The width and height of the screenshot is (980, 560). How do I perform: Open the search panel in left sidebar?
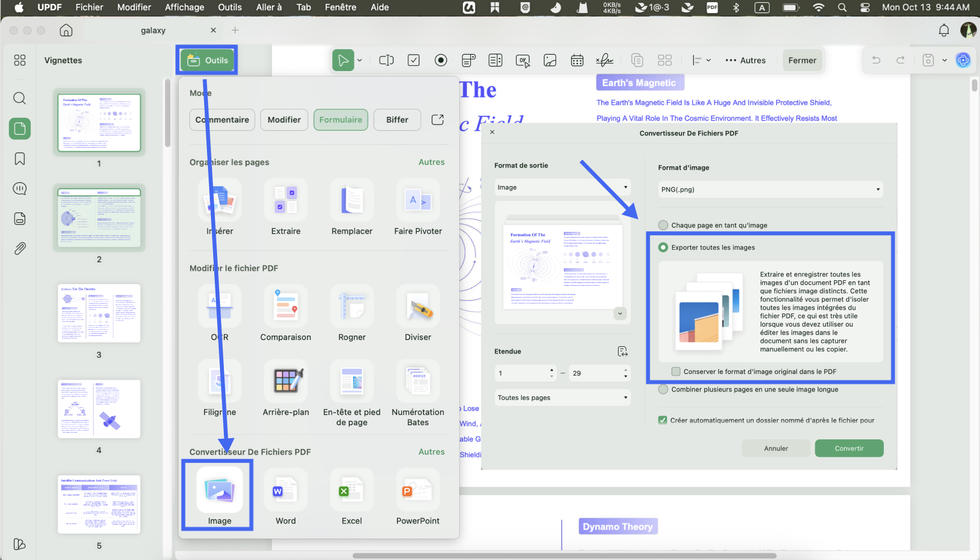20,98
